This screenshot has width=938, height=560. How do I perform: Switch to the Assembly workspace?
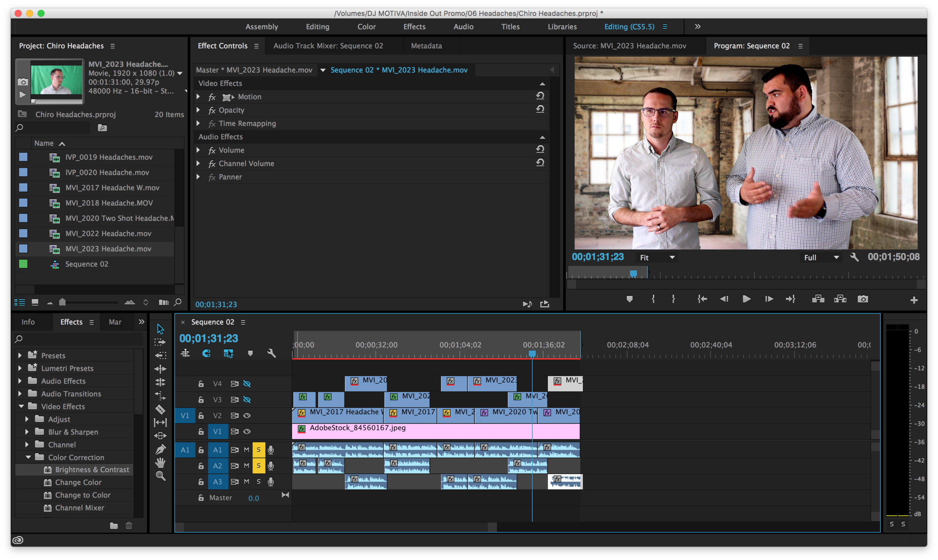point(262,27)
